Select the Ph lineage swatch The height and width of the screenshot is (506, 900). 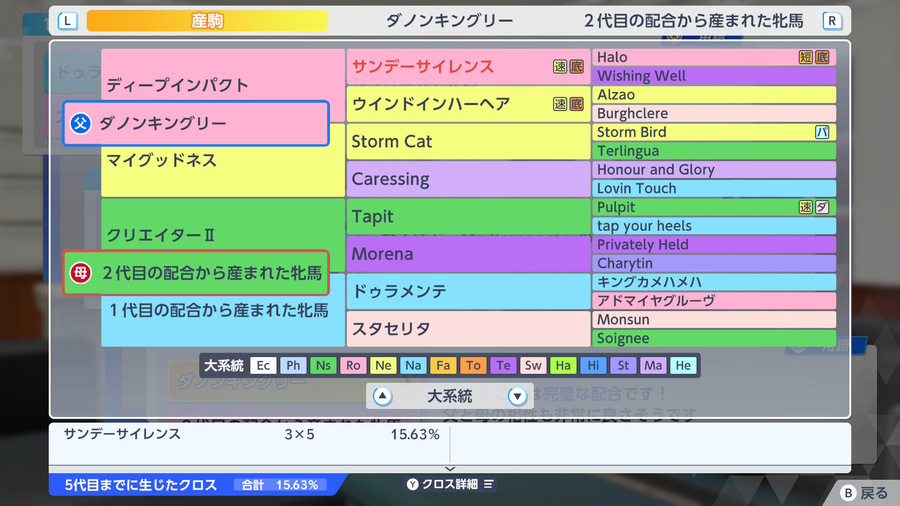pyautogui.click(x=293, y=365)
